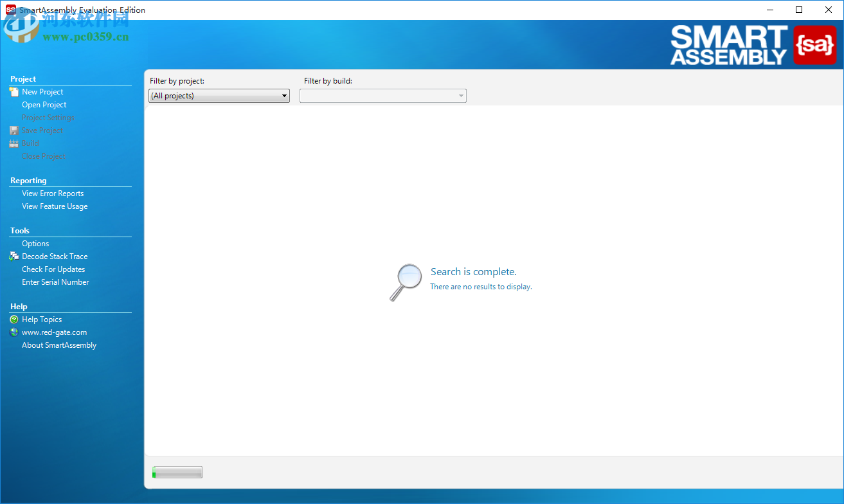The width and height of the screenshot is (844, 504).
Task: Click the progress bar at the bottom left
Action: 177,471
